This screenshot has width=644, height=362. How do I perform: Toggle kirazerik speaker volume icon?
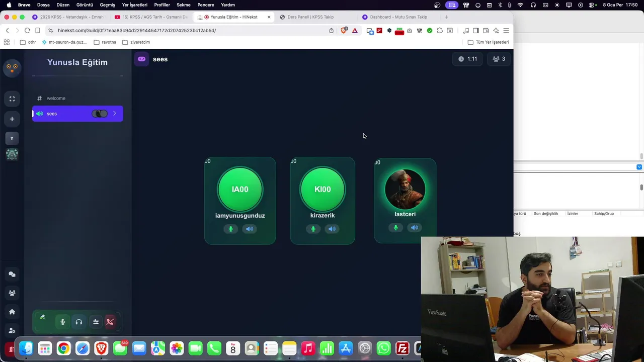[332, 229]
